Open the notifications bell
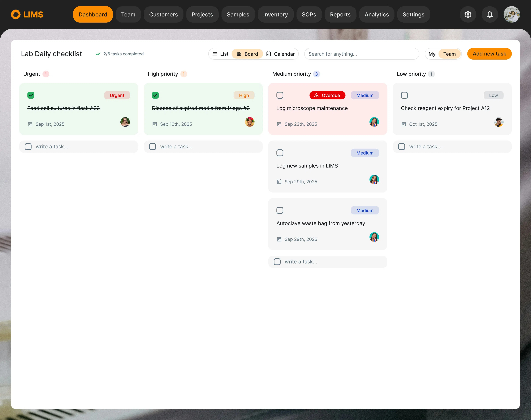Image resolution: width=531 pixels, height=420 pixels. 490,15
